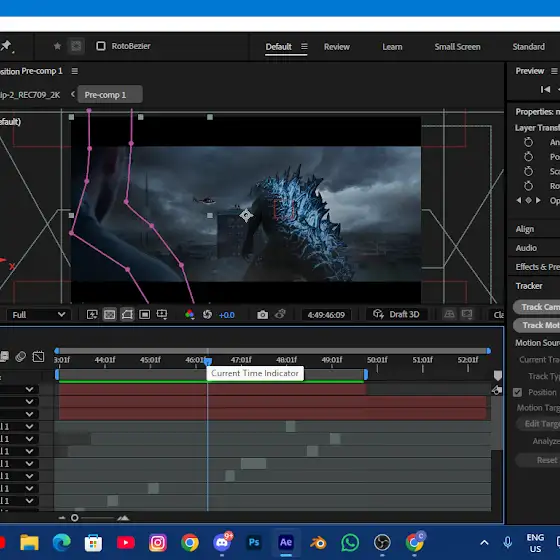The height and width of the screenshot is (560, 560).
Task: Zoom in timeline with mountain icon
Action: pyautogui.click(x=123, y=518)
